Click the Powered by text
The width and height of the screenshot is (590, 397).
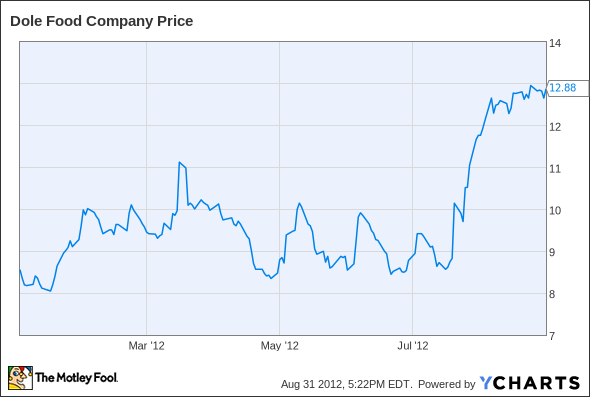(447, 384)
